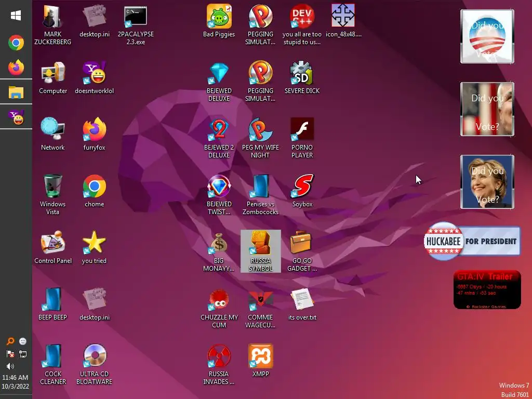The width and height of the screenshot is (532, 399).
Task: Select the RUSSIA SYMBOL icon
Action: (x=261, y=251)
